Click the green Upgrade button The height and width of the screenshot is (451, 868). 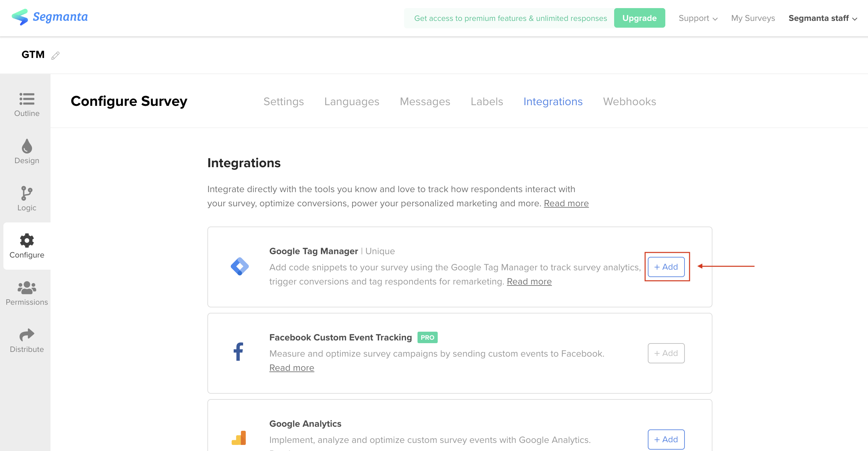pos(639,18)
